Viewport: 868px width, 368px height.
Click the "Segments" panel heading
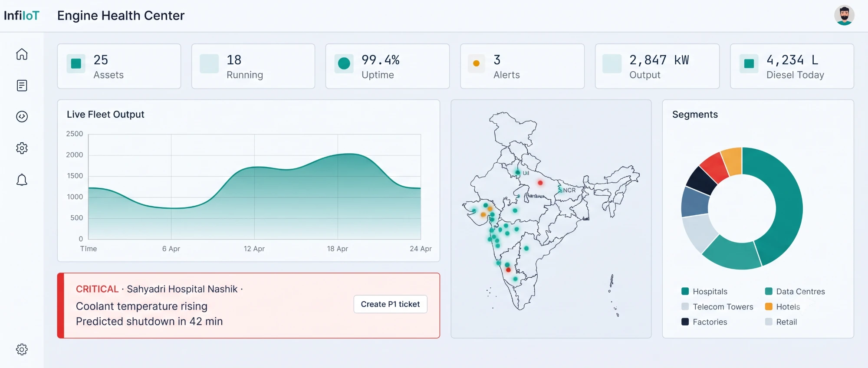pos(695,114)
